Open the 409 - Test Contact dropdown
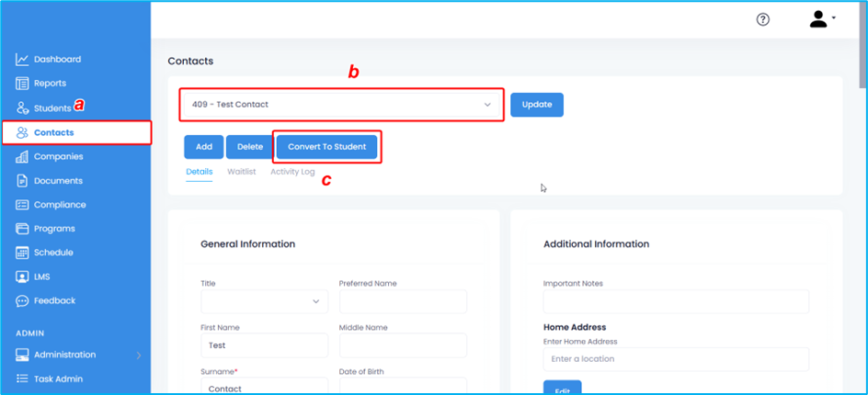Image resolution: width=868 pixels, height=395 pixels. [x=341, y=105]
